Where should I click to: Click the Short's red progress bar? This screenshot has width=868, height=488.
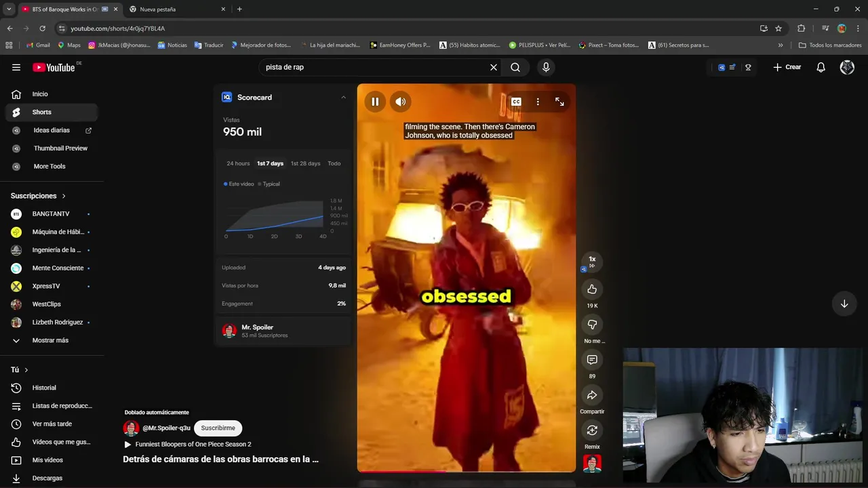[x=467, y=471]
